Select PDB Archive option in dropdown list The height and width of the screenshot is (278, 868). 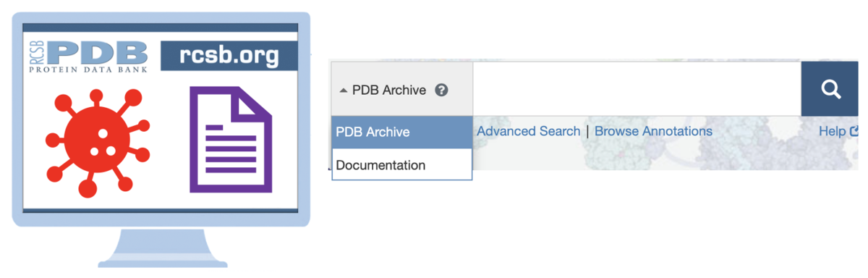[402, 132]
